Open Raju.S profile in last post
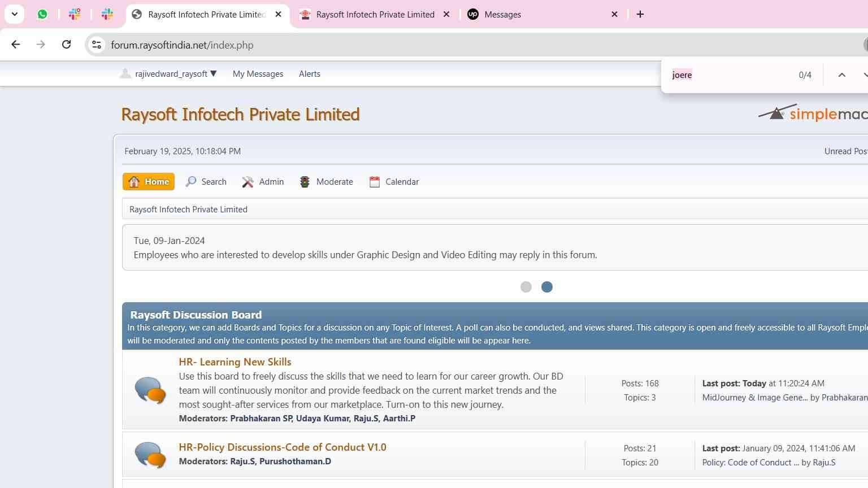The width and height of the screenshot is (868, 488). (x=824, y=463)
